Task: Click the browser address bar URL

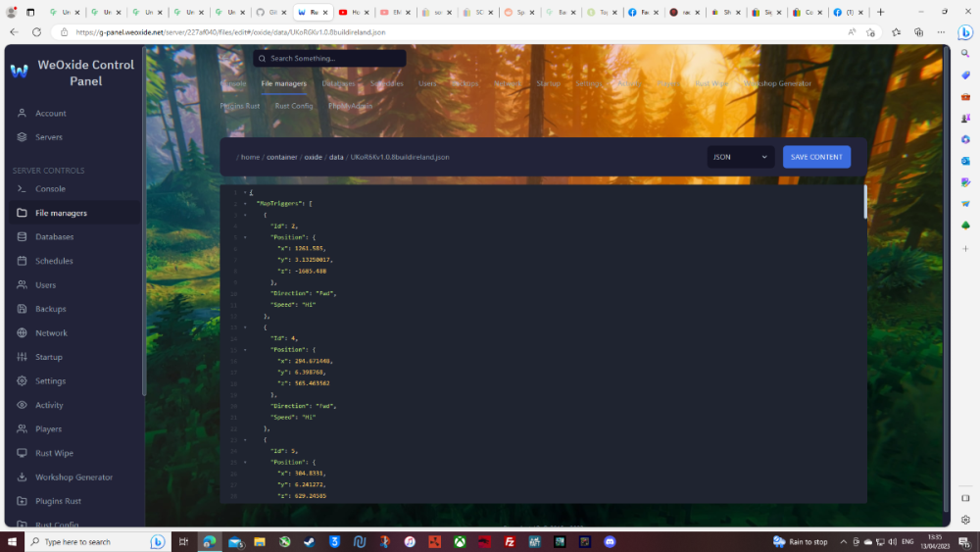Action: (x=230, y=32)
